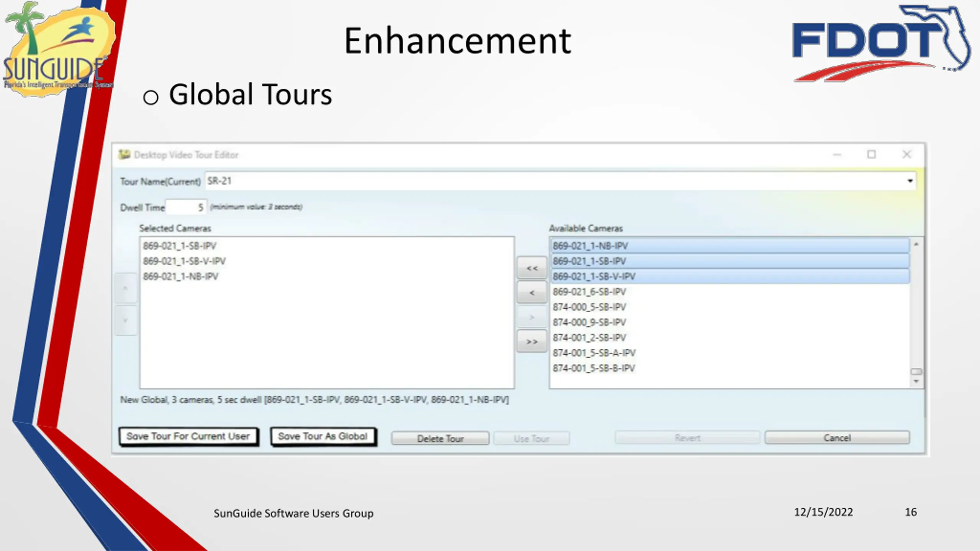980x551 pixels.
Task: Select 869-021_1-SB-IPV in Available Cameras list
Action: (730, 261)
